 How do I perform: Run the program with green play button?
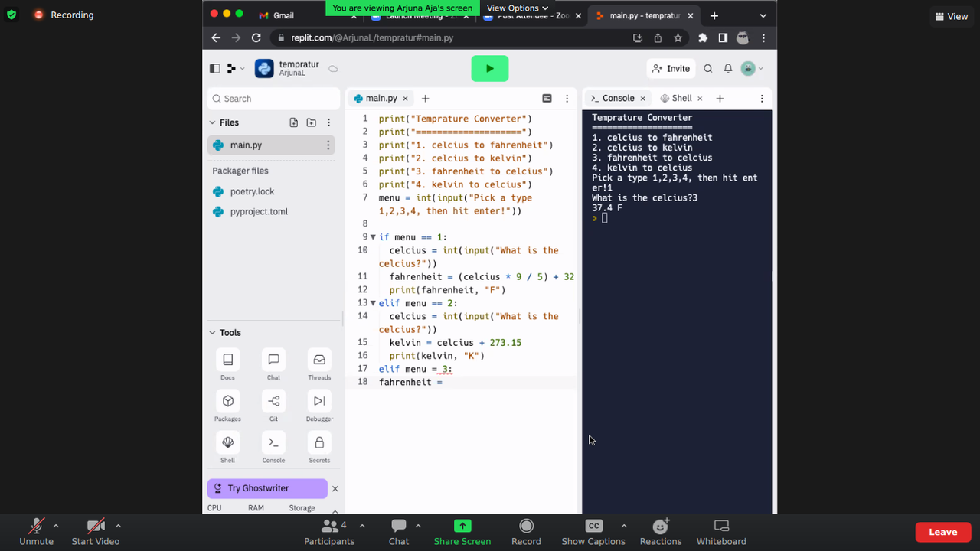click(x=490, y=69)
